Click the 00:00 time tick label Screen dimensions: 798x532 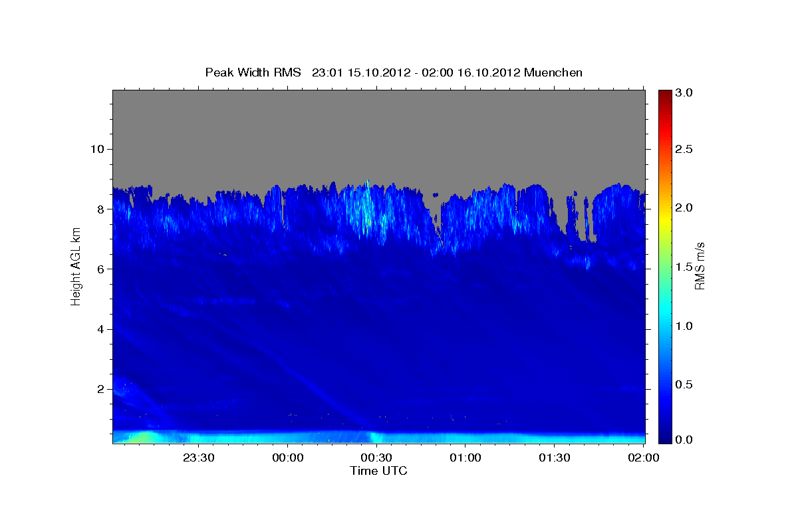coord(287,458)
